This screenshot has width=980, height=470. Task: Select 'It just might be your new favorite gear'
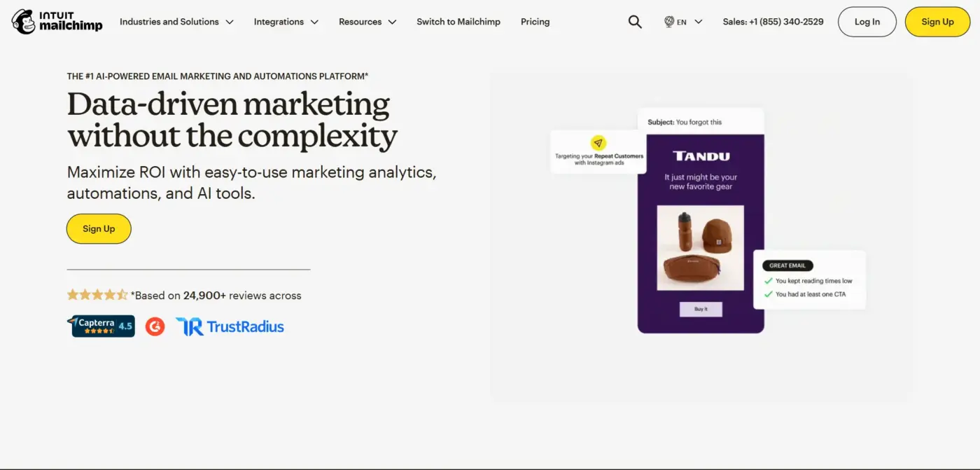coord(701,182)
